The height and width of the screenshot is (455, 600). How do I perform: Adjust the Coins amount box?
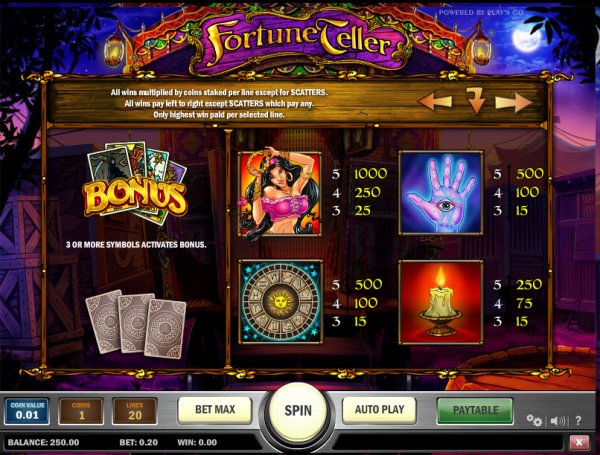tap(81, 411)
